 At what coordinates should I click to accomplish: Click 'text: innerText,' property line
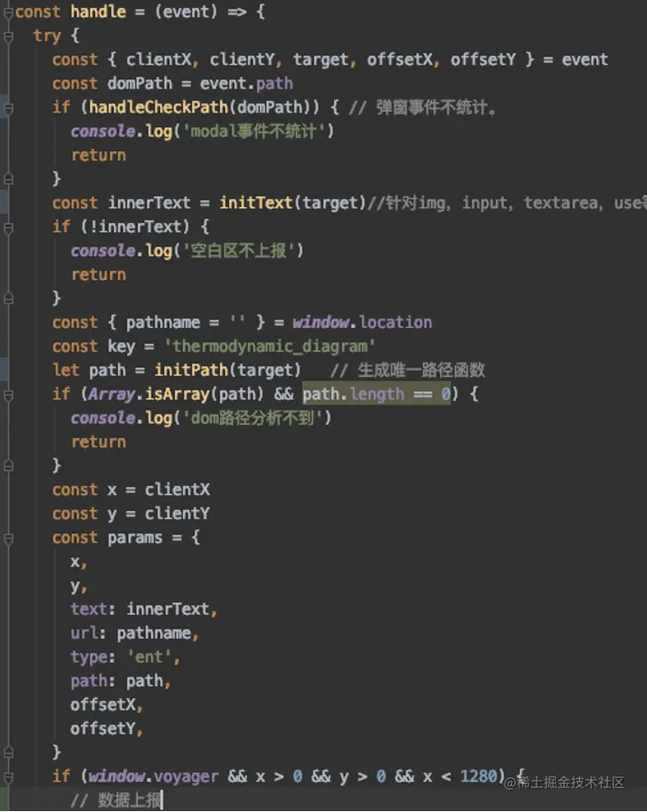(144, 609)
